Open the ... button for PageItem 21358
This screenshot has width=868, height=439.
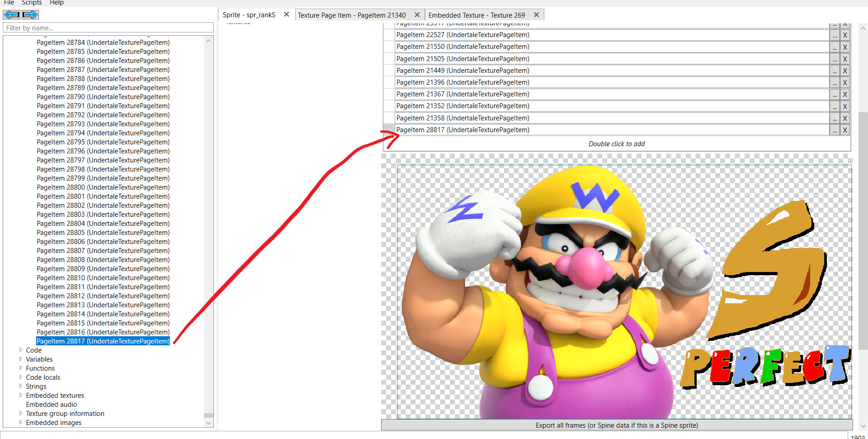coord(835,119)
